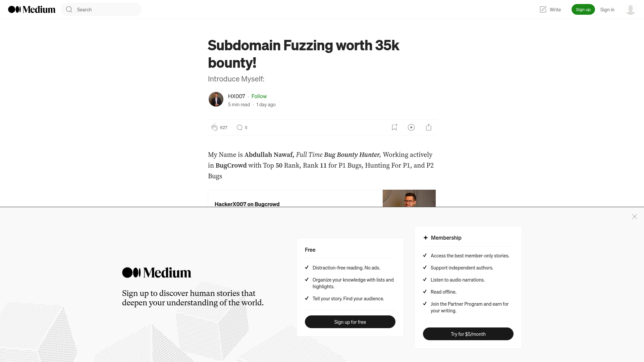Click the dismiss/close modal button
644x362 pixels.
(634, 217)
